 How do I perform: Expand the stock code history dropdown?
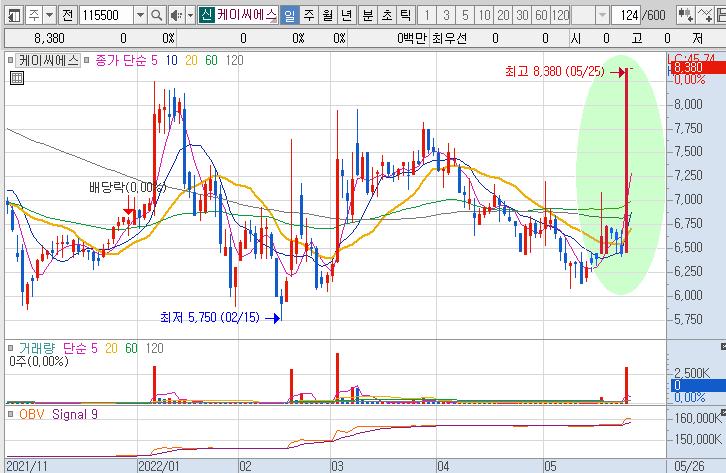pyautogui.click(x=140, y=16)
